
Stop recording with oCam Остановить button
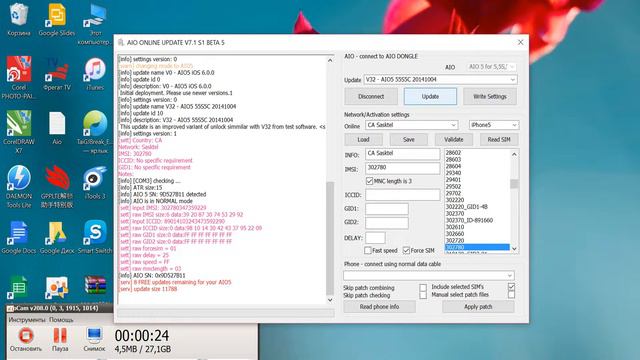tap(26, 340)
